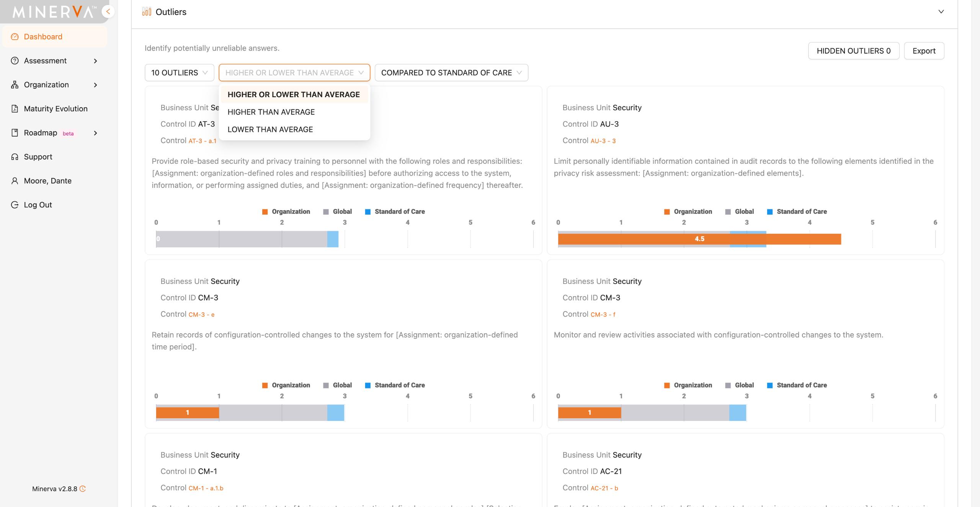The height and width of the screenshot is (507, 980).
Task: Select LOWER THAN AVERAGE option
Action: tap(270, 130)
